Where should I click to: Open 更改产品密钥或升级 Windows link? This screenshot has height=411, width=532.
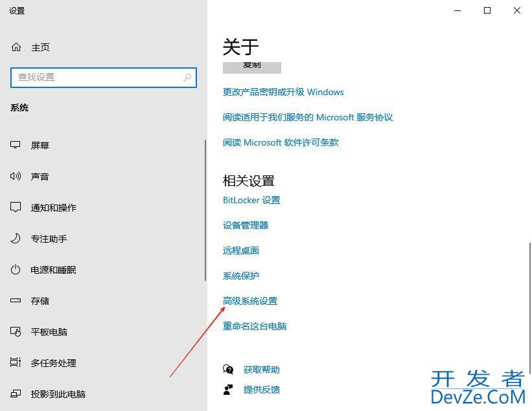tap(283, 92)
